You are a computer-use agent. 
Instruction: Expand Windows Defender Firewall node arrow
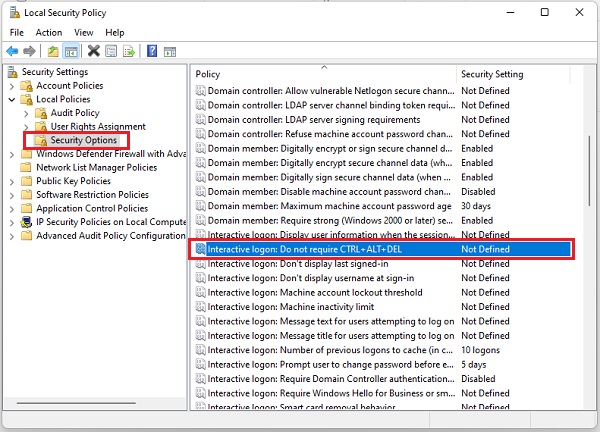pyautogui.click(x=13, y=154)
